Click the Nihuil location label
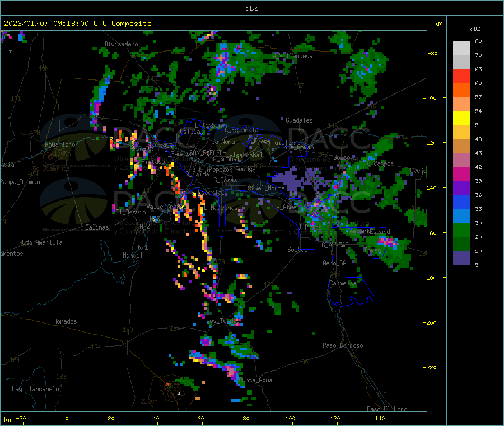Viewport: 504px width, 426px height. point(132,255)
